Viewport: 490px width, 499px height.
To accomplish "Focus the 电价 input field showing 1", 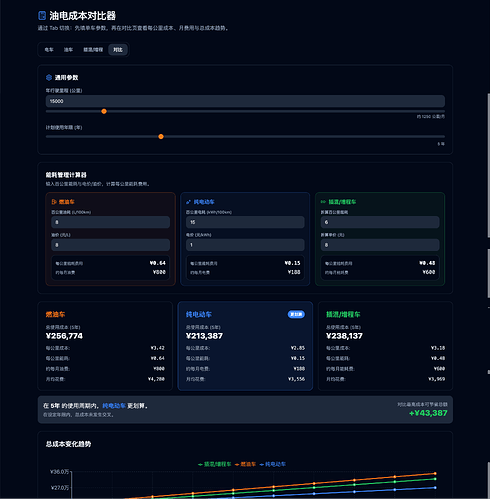I will 245,245.
